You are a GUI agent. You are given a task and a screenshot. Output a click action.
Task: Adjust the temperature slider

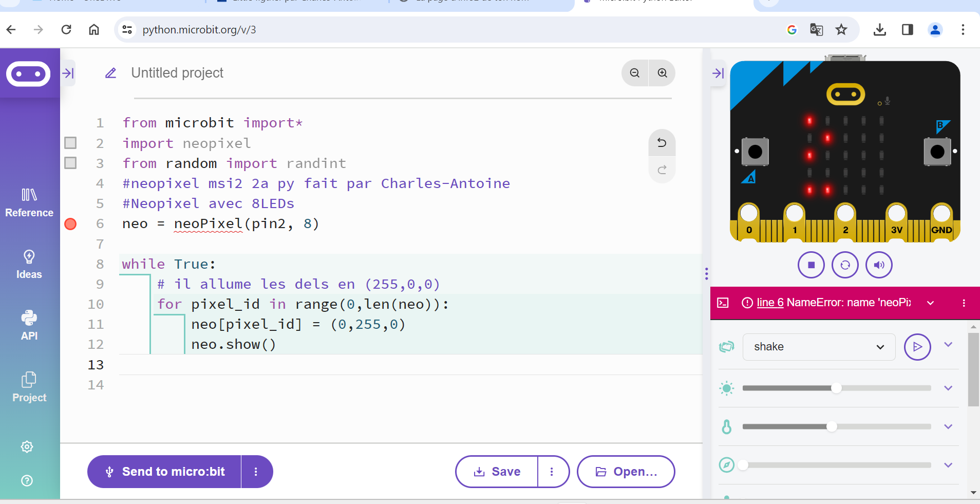click(x=837, y=426)
